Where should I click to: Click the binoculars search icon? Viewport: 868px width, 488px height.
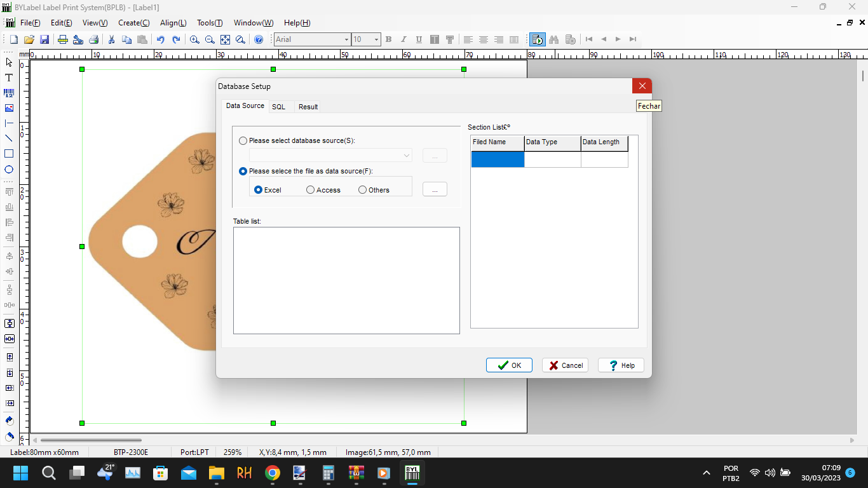(553, 39)
